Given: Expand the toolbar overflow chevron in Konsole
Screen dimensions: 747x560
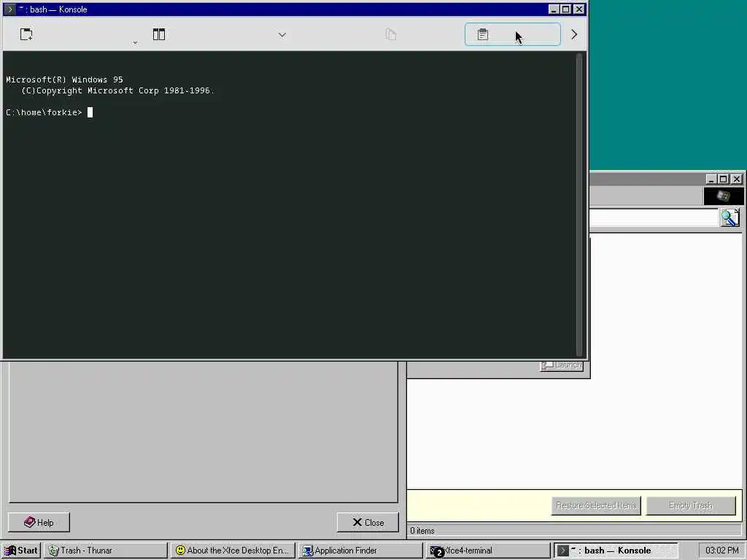Looking at the screenshot, I should pyautogui.click(x=574, y=34).
